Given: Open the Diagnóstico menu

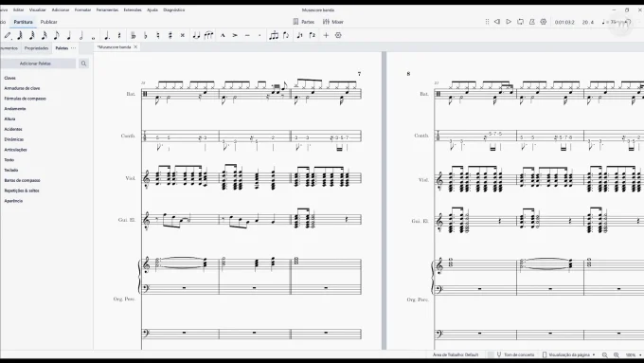Looking at the screenshot, I should tap(173, 9).
